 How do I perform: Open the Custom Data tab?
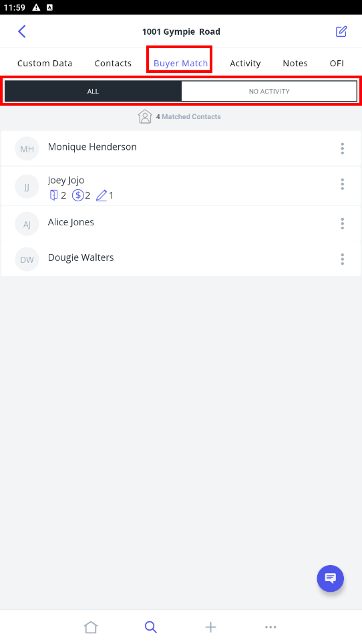point(45,64)
